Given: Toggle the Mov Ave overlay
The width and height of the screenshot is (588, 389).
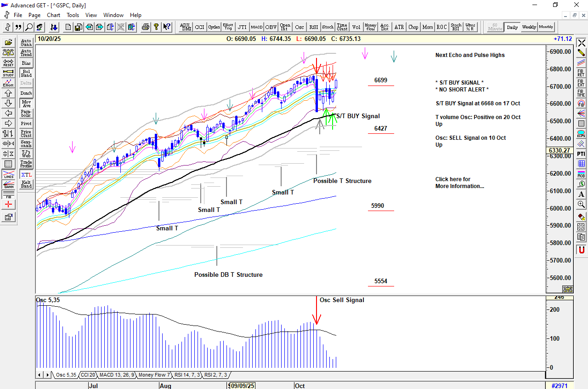Looking at the screenshot, I should point(26,103).
